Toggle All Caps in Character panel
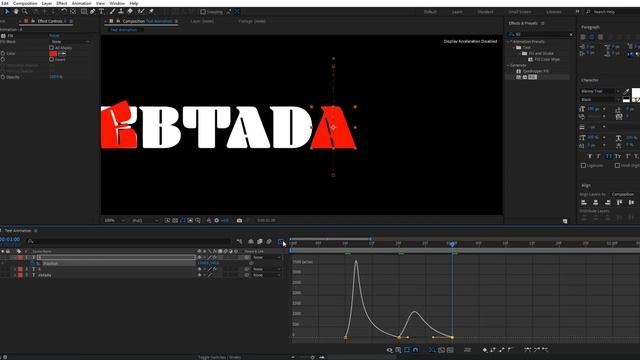Screen dimensions: 640x360 [x=608, y=156]
